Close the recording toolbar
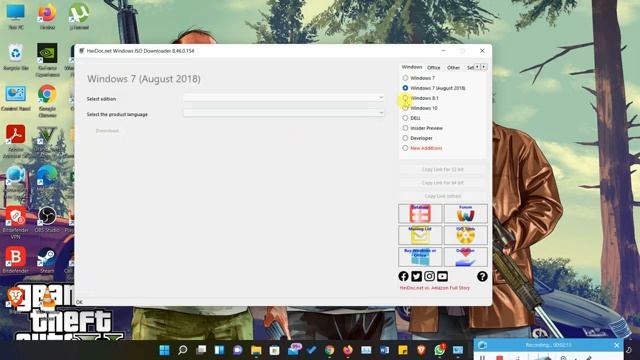The width and height of the screenshot is (640, 360). (616, 345)
